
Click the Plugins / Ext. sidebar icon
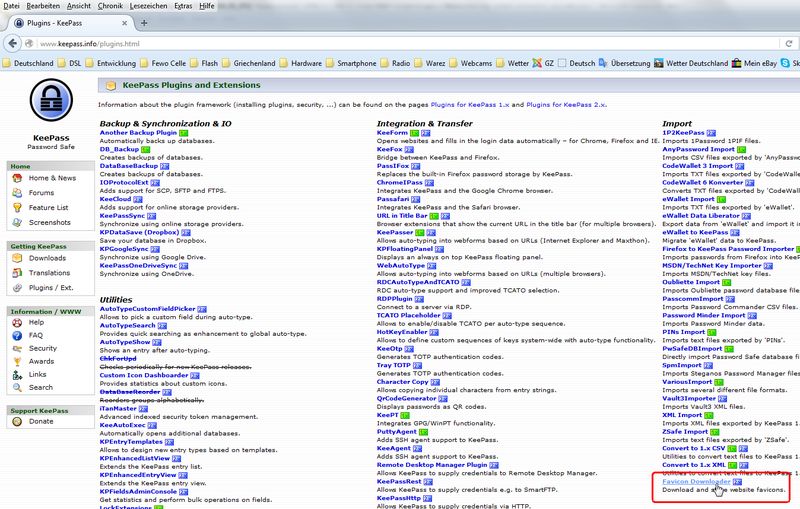[x=17, y=288]
